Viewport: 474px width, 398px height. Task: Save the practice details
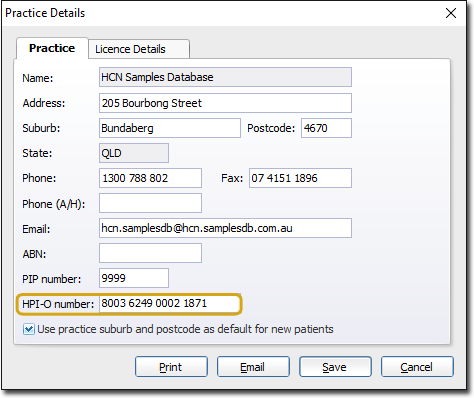[x=335, y=367]
